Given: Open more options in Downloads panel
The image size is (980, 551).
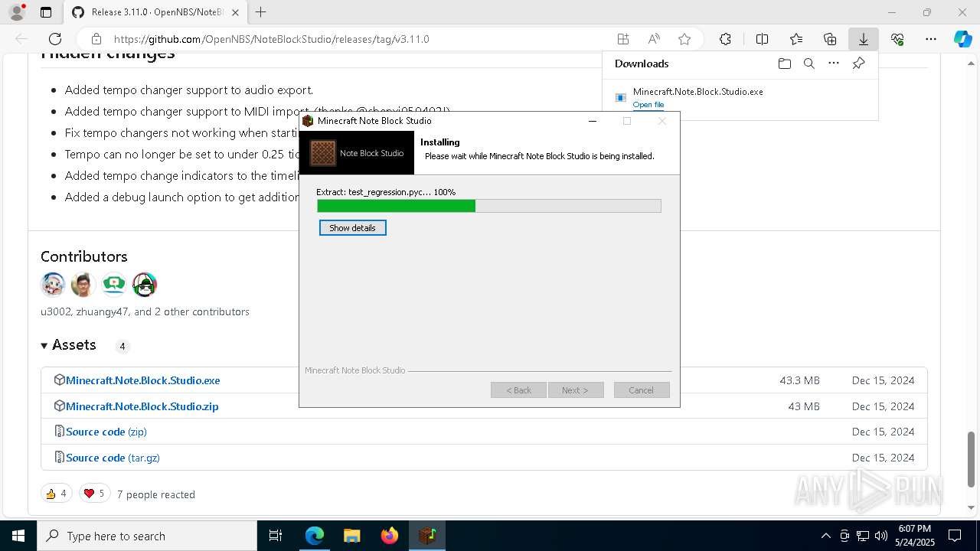Looking at the screenshot, I should pyautogui.click(x=834, y=64).
